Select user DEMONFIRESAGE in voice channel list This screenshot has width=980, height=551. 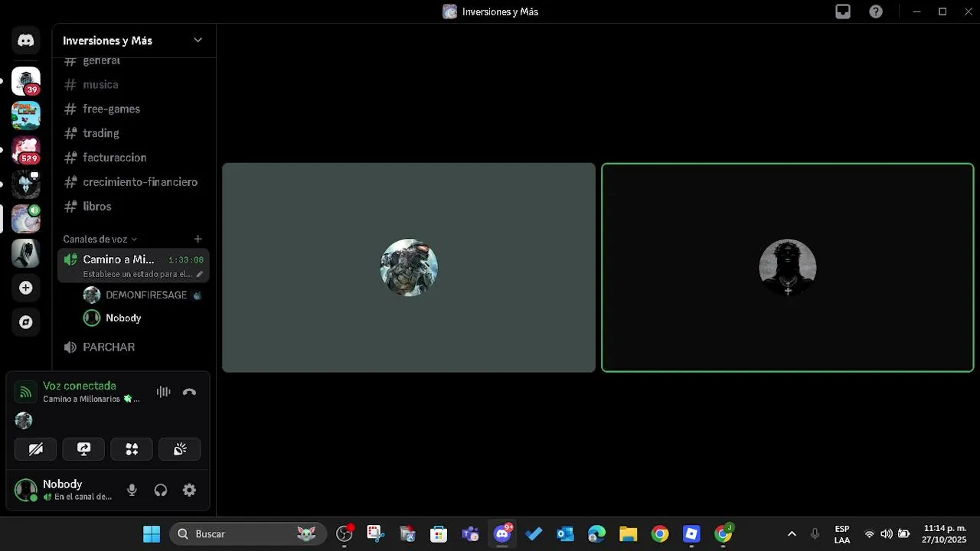point(142,295)
